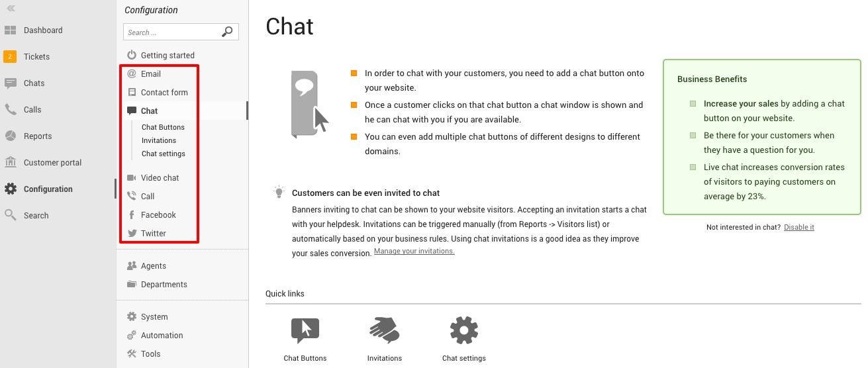Select Chat Buttons under Chat submenu
The width and height of the screenshot is (868, 368).
[163, 127]
